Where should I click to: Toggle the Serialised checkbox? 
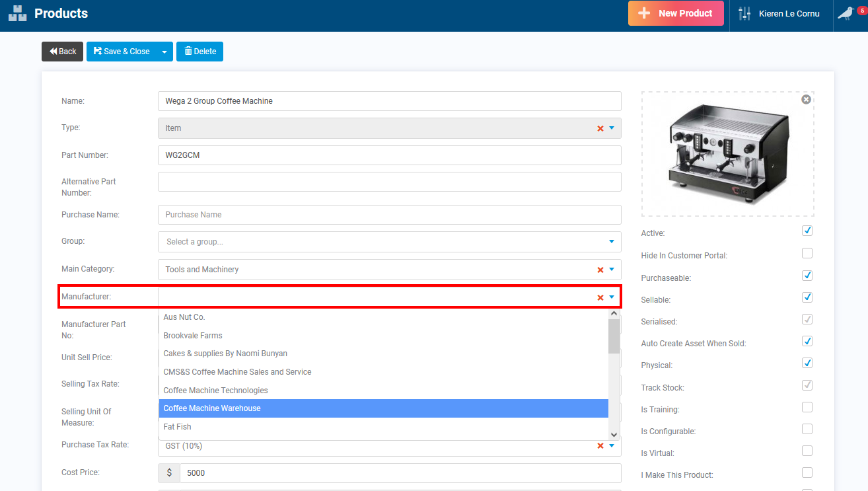tap(807, 319)
